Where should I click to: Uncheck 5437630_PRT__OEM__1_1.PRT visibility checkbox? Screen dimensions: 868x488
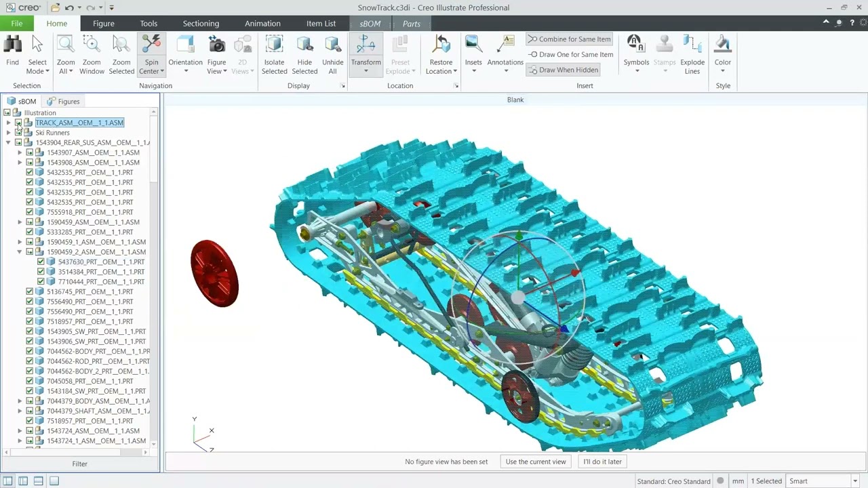(x=41, y=262)
